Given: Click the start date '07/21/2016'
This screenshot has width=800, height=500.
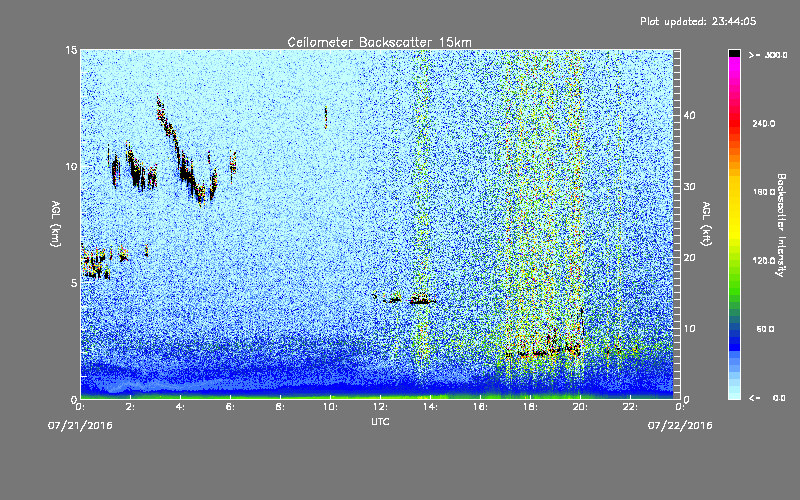Looking at the screenshot, I should click(80, 425).
